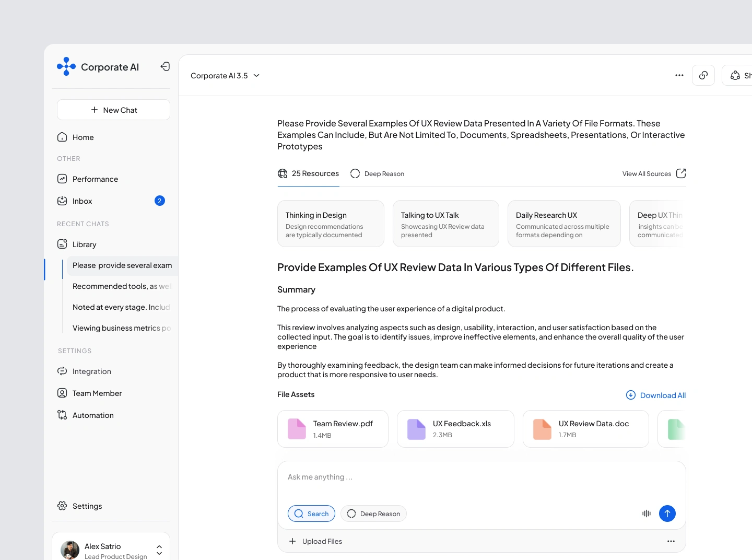This screenshot has height=560, width=752.
Task: Expand the Corporate AI 3.5 model dropdown
Action: pyautogui.click(x=225, y=76)
